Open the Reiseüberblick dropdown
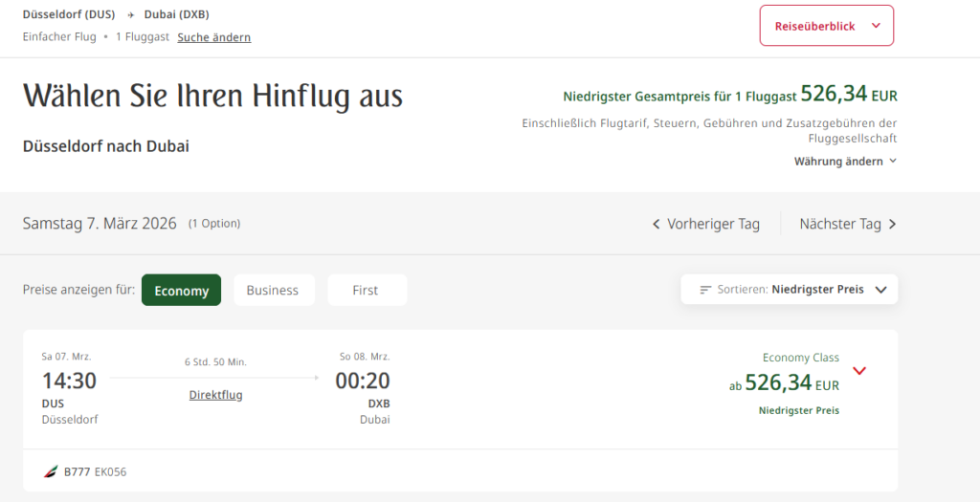980x502 pixels. pyautogui.click(x=826, y=26)
